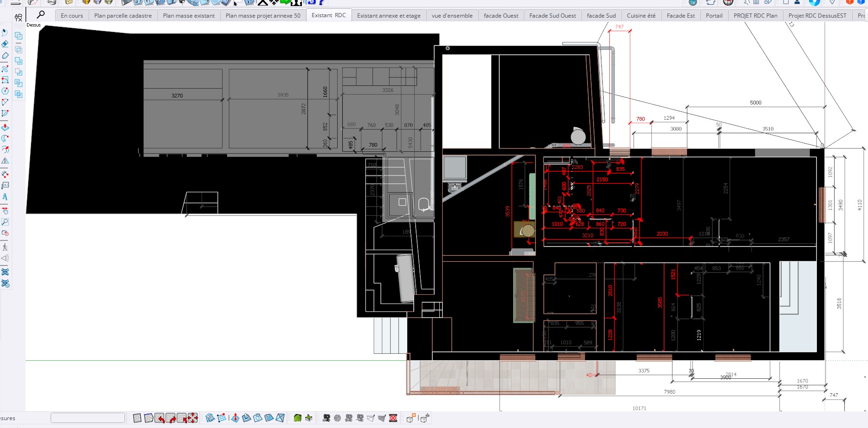Click the Subtract solid tool
The height and width of the screenshot is (428, 868).
coord(19,72)
